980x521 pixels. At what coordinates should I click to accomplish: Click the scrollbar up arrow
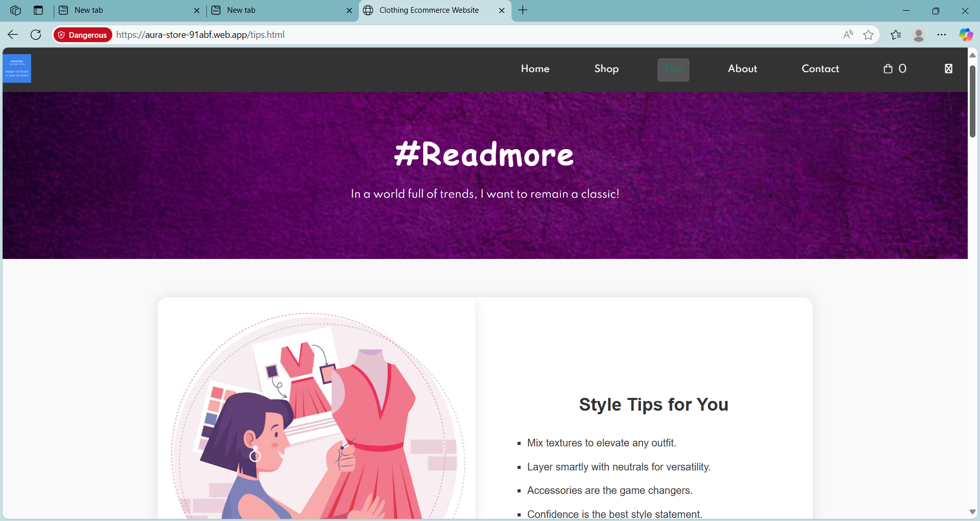coord(972,55)
